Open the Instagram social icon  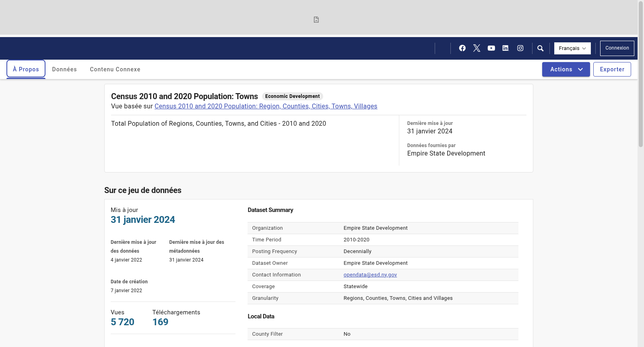520,48
